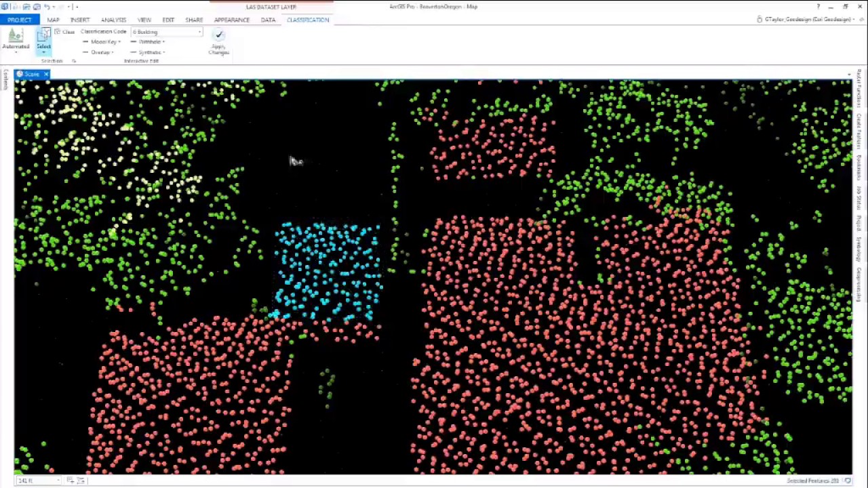868x488 pixels.
Task: Close the Scene view tab
Action: pyautogui.click(x=46, y=74)
